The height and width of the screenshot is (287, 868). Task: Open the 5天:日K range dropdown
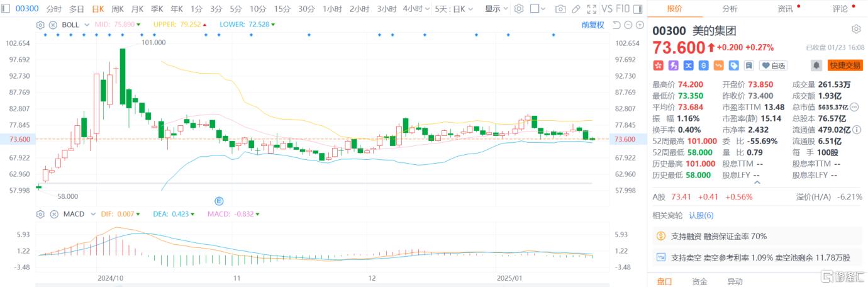[x=453, y=9]
